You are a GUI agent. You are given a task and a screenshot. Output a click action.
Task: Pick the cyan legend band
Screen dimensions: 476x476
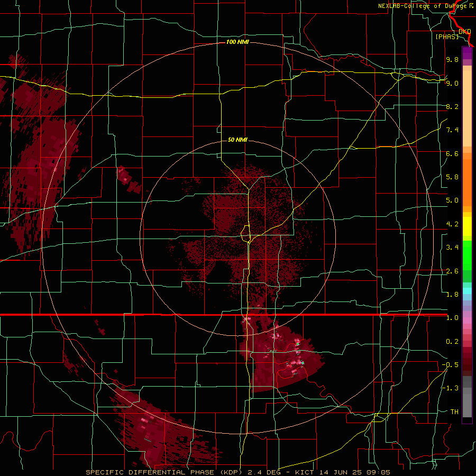coord(467,291)
